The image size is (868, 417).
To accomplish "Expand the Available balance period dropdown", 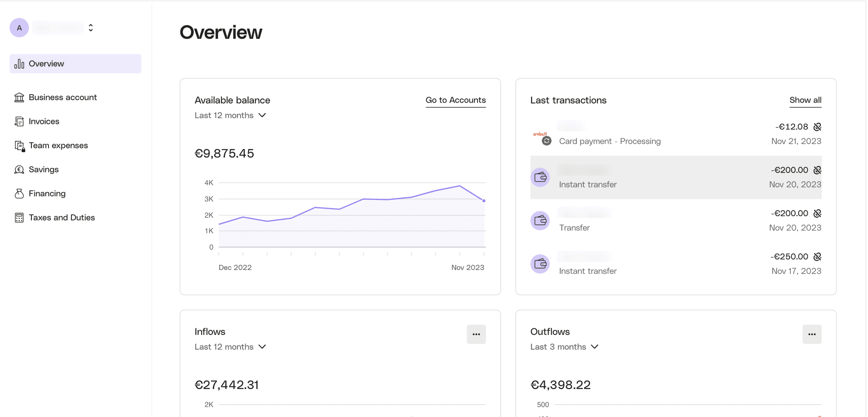I will tap(230, 115).
